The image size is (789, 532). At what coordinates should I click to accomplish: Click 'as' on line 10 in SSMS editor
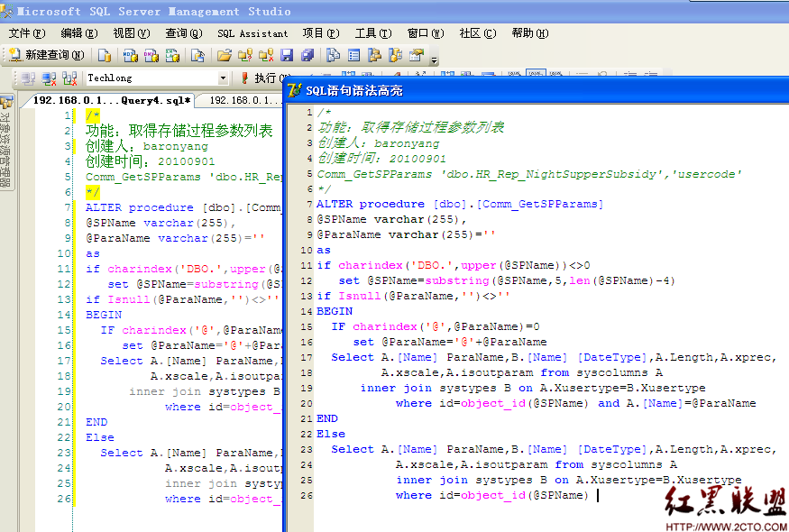pyautogui.click(x=93, y=253)
